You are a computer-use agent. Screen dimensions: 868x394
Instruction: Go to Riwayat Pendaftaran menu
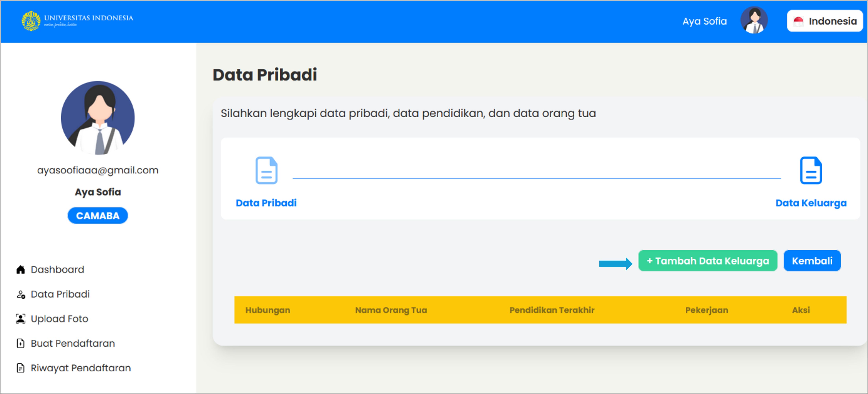[81, 368]
